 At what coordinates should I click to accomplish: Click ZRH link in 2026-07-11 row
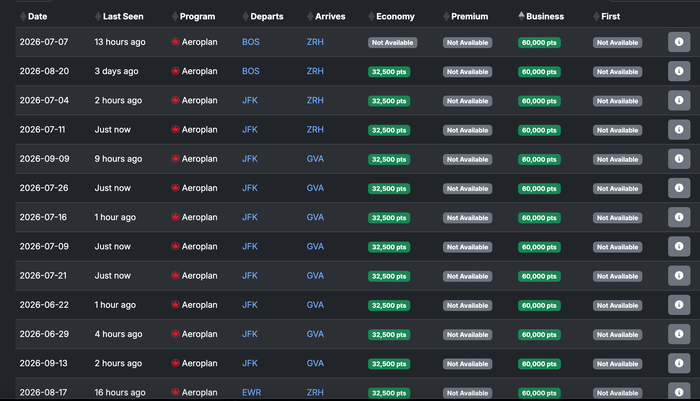tap(315, 129)
